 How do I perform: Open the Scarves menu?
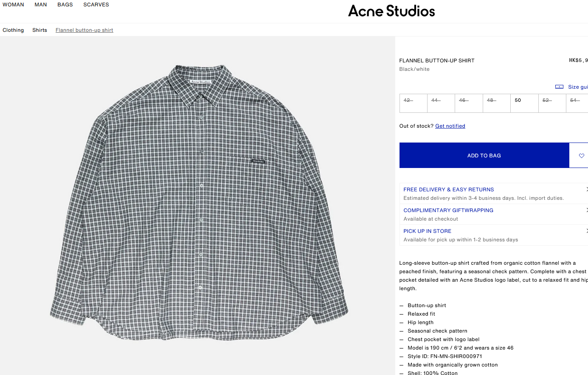click(x=96, y=5)
